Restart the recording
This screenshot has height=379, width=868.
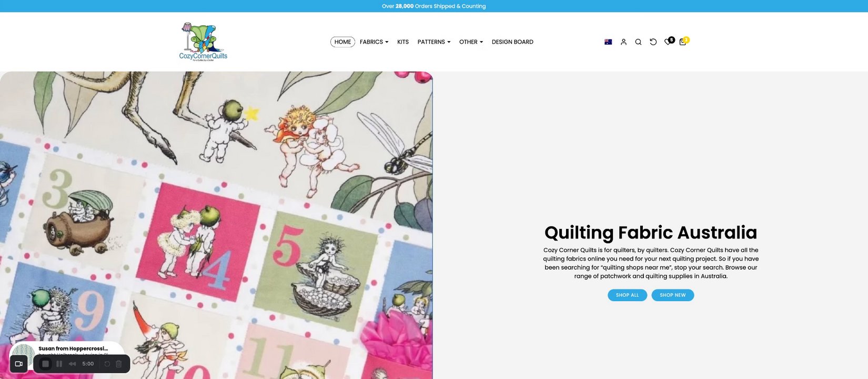107,364
